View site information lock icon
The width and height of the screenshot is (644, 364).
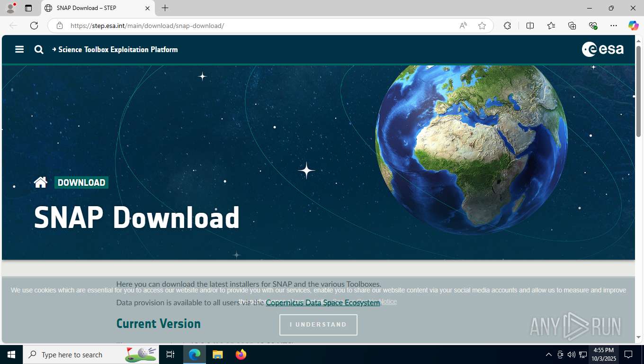[60, 26]
